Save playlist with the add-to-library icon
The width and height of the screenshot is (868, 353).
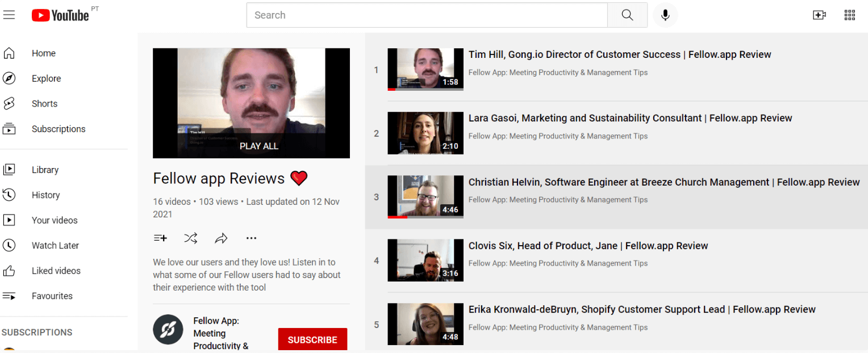click(x=160, y=238)
